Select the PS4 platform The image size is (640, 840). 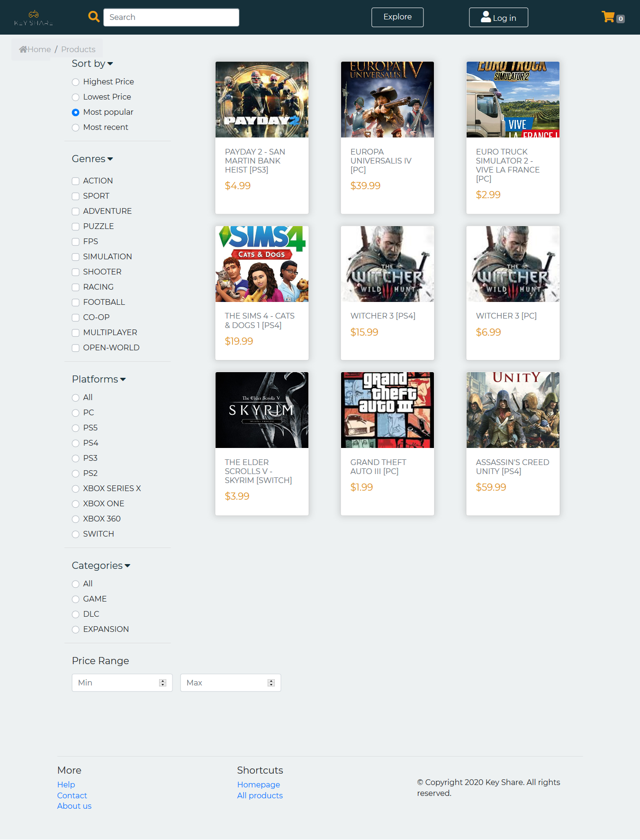pos(76,443)
